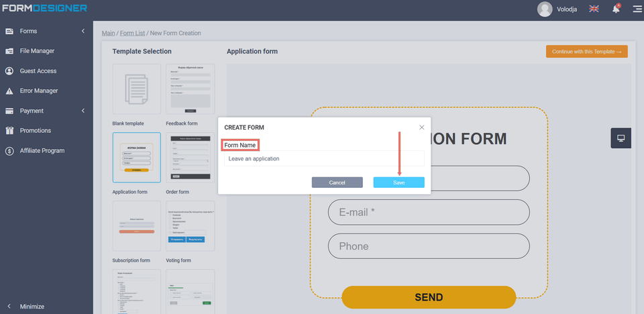Click the "Application form" preview title
Screen dimensions: 644x314
(x=252, y=52)
